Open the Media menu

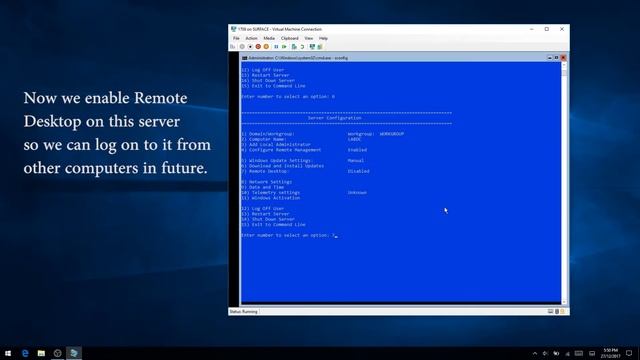click(x=269, y=38)
